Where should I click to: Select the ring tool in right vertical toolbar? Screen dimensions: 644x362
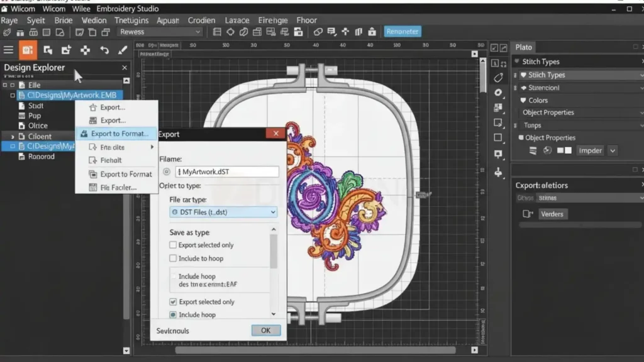[x=498, y=93]
